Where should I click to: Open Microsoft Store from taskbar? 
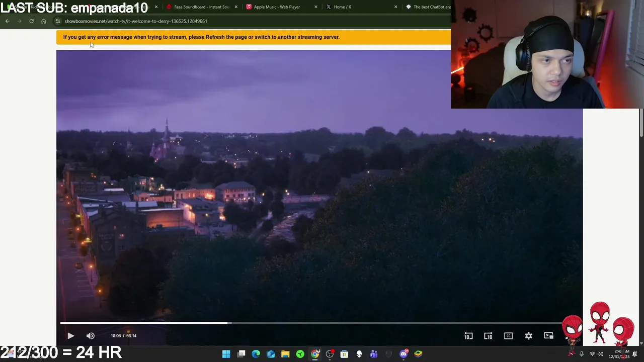[344, 354]
